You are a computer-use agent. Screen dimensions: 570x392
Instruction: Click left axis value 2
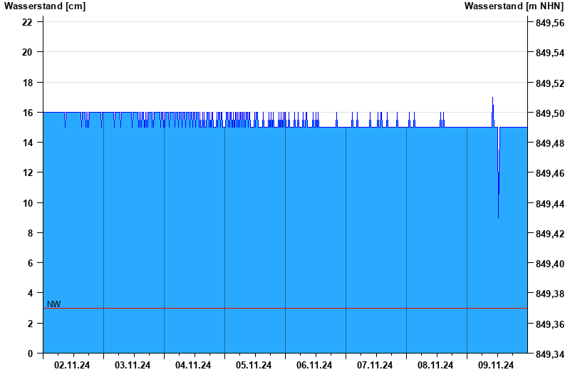(30, 324)
